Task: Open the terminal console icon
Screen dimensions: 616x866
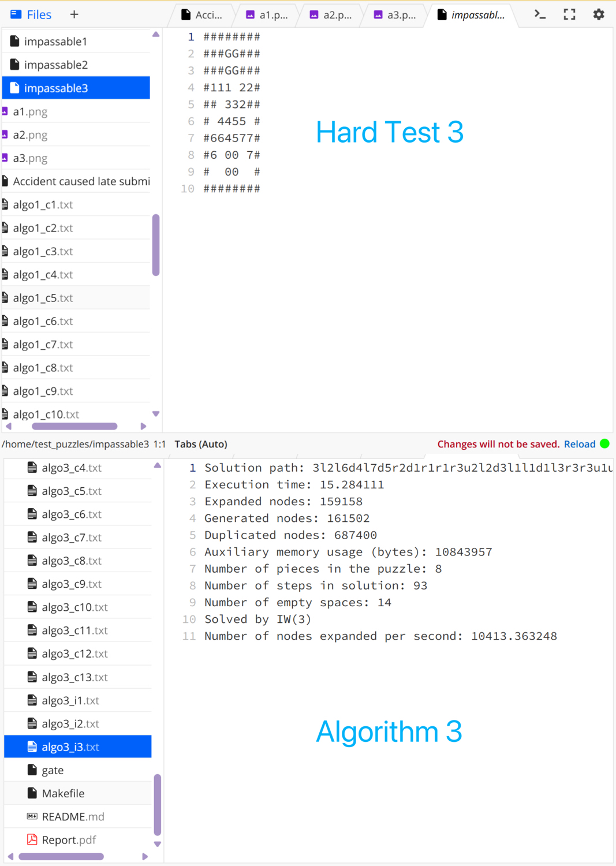Action: tap(540, 14)
